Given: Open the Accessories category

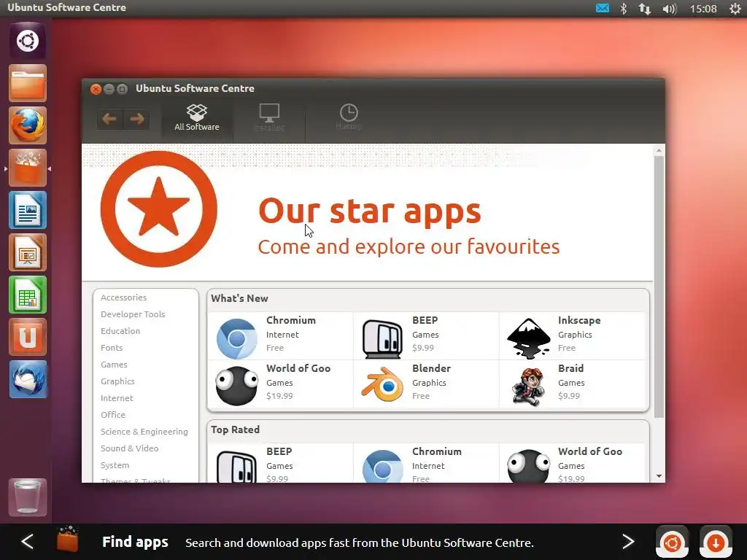Looking at the screenshot, I should pyautogui.click(x=123, y=297).
